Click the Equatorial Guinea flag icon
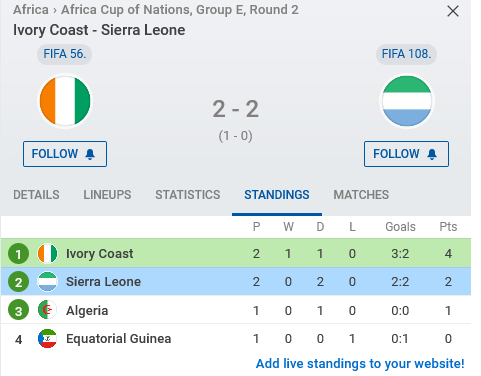The height and width of the screenshot is (376, 481). [47, 339]
